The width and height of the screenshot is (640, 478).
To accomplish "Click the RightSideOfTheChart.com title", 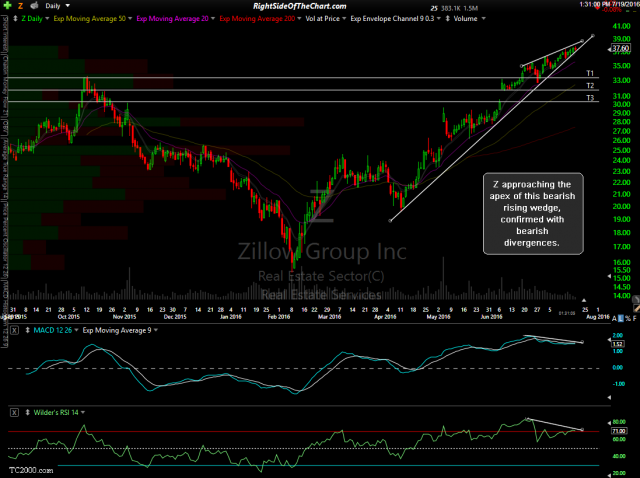I will pyautogui.click(x=300, y=6).
